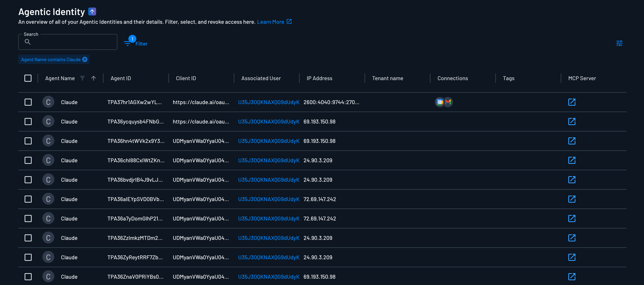This screenshot has width=644, height=285.
Task: Click the Learn More link
Action: pyautogui.click(x=270, y=22)
